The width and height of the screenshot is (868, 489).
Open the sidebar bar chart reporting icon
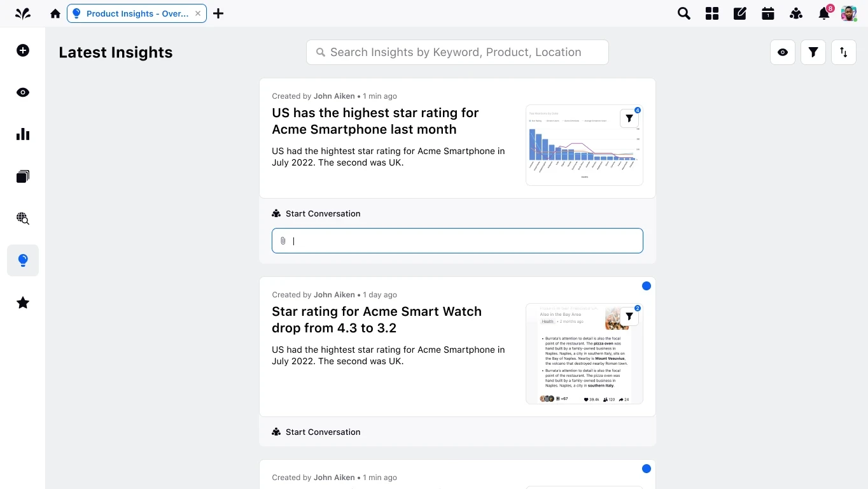coord(23,134)
